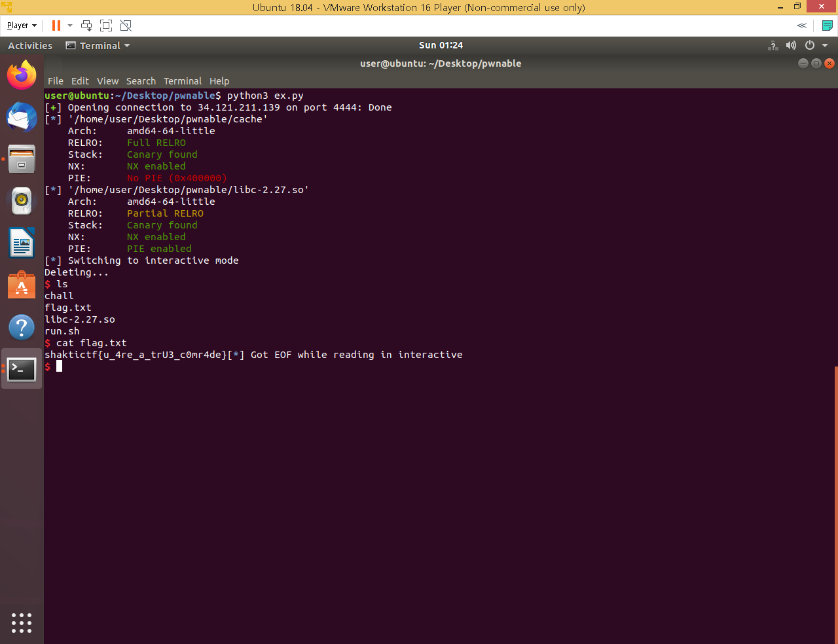Image resolution: width=838 pixels, height=644 pixels.
Task: Open Rhythmbox music player in dock
Action: click(x=22, y=201)
